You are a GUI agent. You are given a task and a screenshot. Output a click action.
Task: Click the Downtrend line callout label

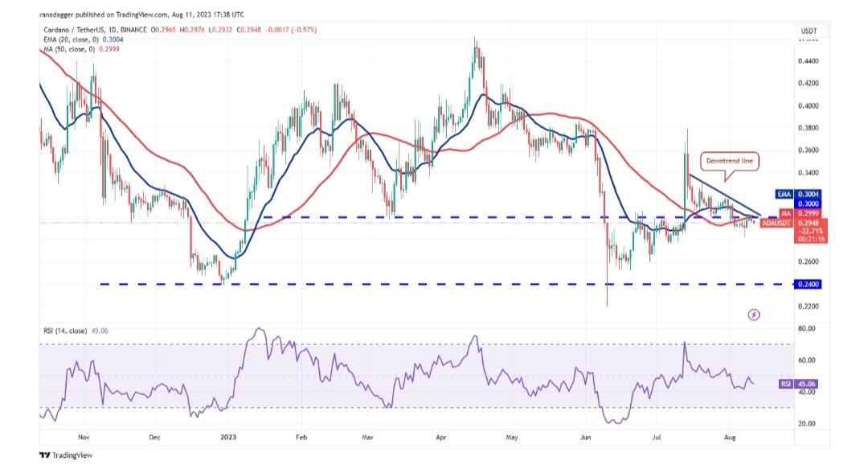coord(729,161)
